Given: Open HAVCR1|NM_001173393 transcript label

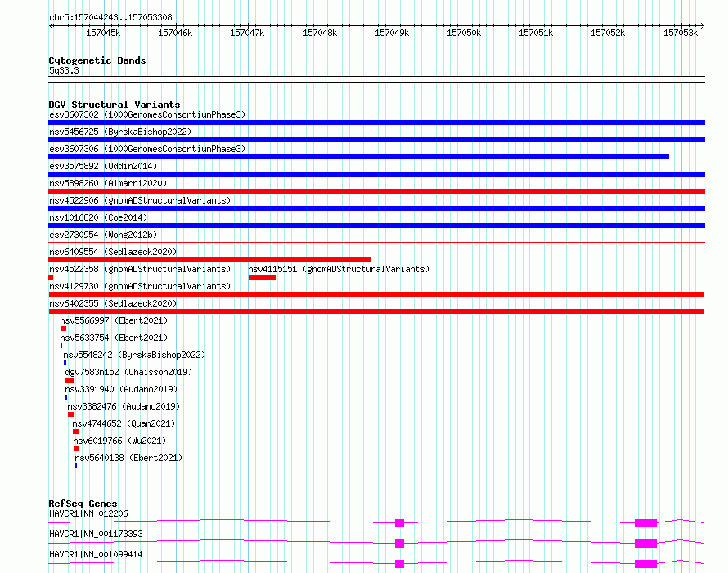Looking at the screenshot, I should [x=96, y=534].
